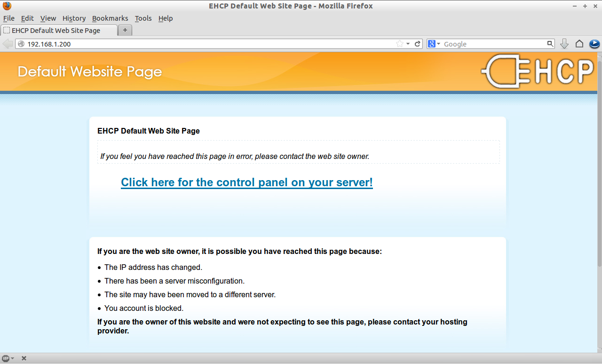
Task: Click the EHCP logo in the page header
Action: coord(538,71)
